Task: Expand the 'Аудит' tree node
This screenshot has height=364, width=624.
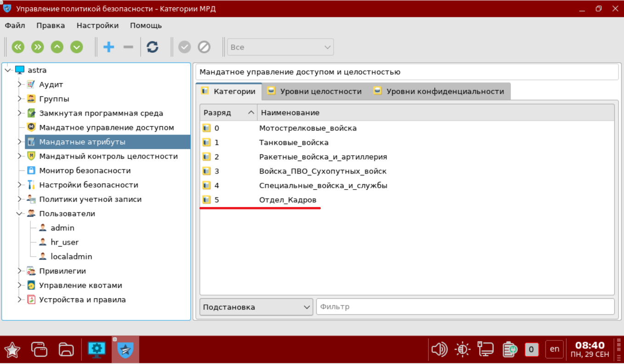Action: point(19,84)
